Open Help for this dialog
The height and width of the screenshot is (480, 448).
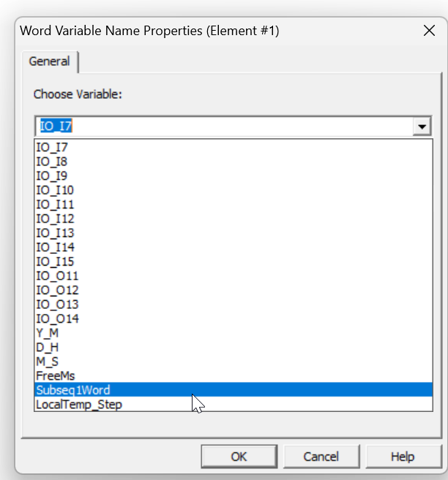click(403, 457)
